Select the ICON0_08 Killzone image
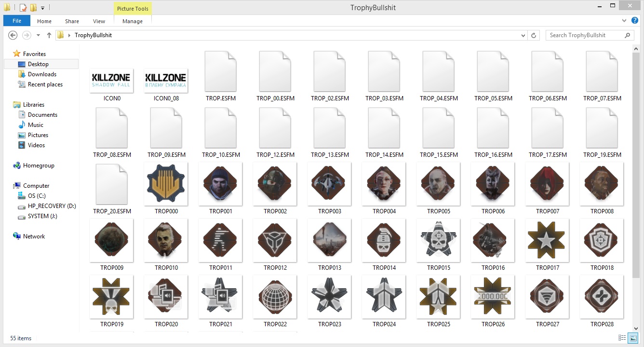The image size is (644, 347). click(x=166, y=80)
